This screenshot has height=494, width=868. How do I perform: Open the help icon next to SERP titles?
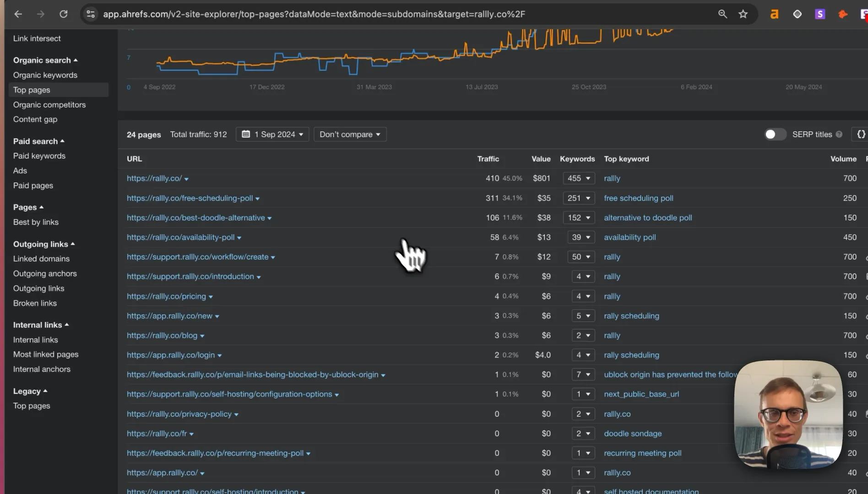tap(839, 134)
